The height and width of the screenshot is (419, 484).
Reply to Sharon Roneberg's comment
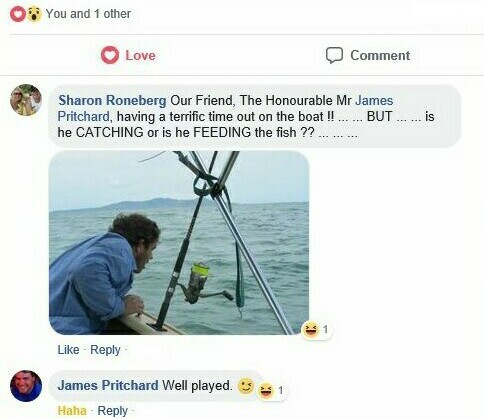(x=105, y=350)
